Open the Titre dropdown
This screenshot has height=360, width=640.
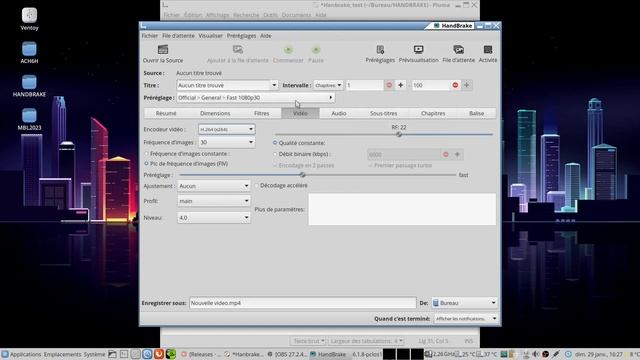coord(227,85)
